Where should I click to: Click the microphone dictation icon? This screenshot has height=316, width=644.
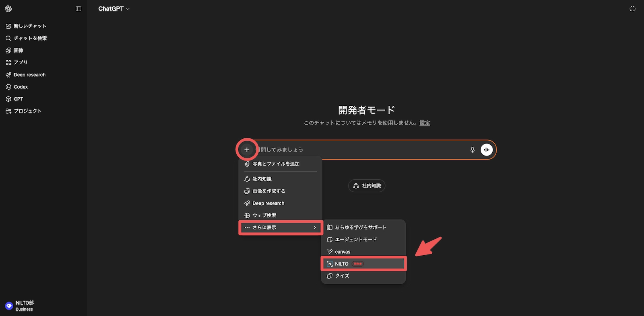(x=473, y=150)
